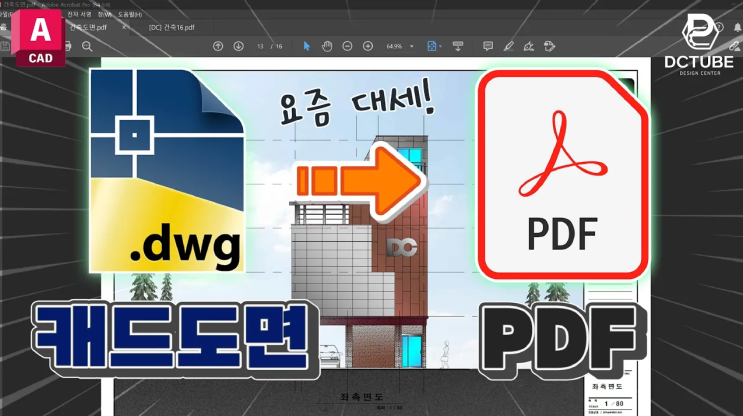743x416 pixels.
Task: Choose the highlighter pen tool
Action: [508, 46]
